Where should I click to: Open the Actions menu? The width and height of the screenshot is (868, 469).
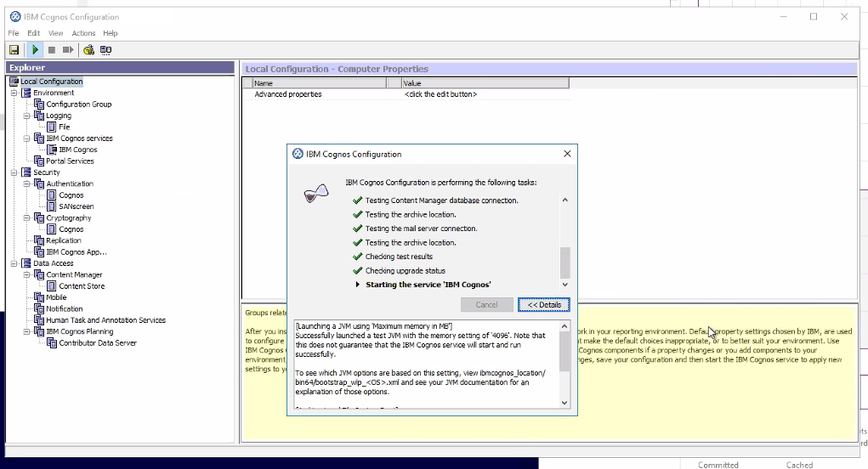click(83, 33)
